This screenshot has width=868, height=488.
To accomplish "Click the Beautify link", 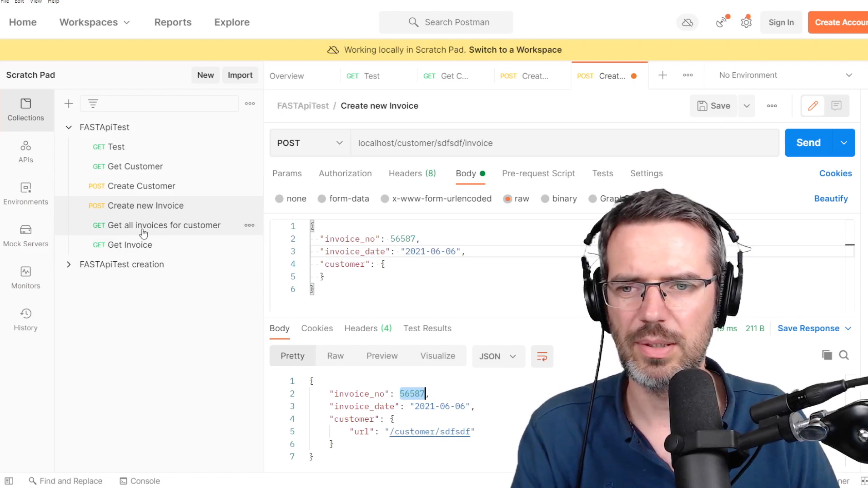I will [x=831, y=199].
